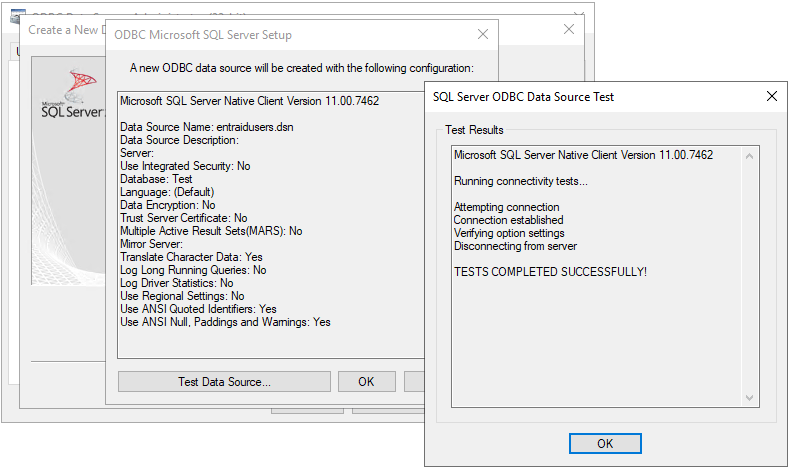791x472 pixels.
Task: Click OK in the Data Source Test dialog
Action: pyautogui.click(x=605, y=443)
